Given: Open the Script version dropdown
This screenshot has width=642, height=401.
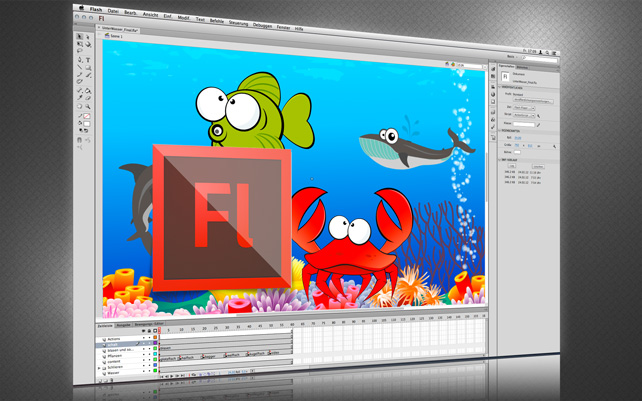Looking at the screenshot, I should 524,116.
